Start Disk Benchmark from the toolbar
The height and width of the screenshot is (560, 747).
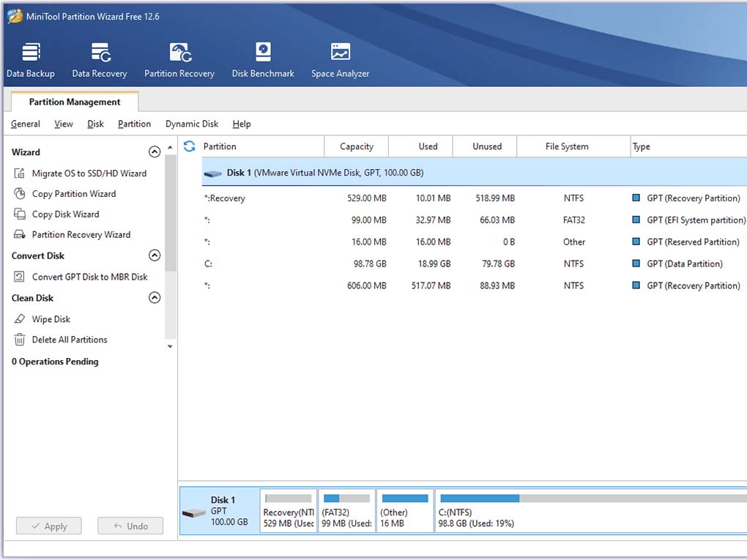[263, 53]
